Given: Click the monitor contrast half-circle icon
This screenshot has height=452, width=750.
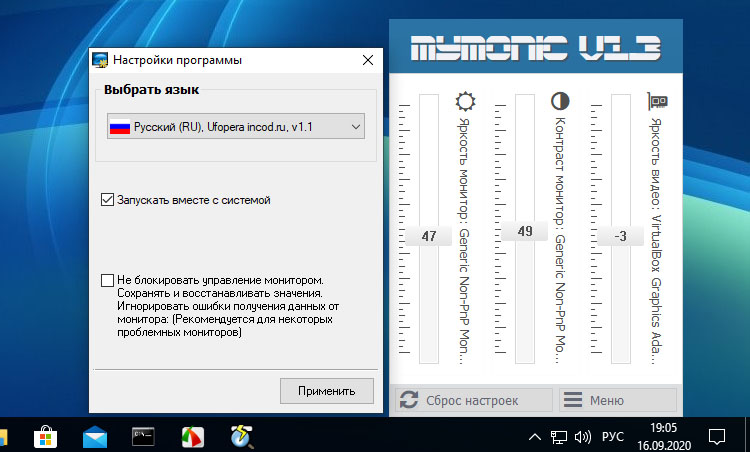Looking at the screenshot, I should pos(560,101).
